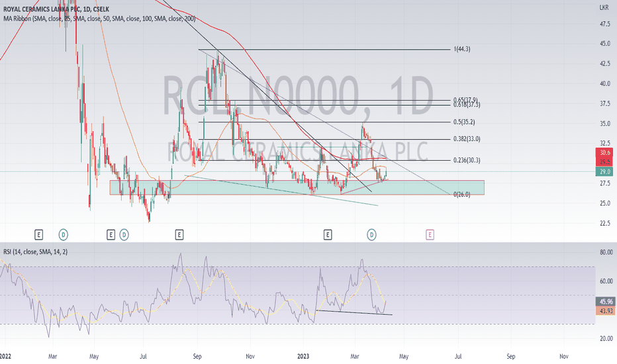
Task: Click the Sep label after 2023 on time axis
Action: coord(511,357)
